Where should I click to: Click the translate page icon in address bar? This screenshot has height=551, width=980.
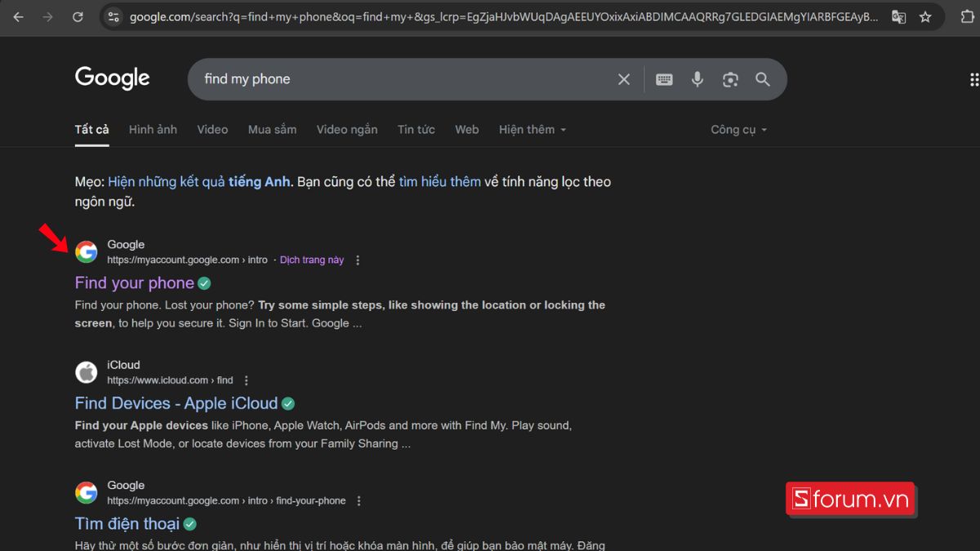[x=898, y=16]
